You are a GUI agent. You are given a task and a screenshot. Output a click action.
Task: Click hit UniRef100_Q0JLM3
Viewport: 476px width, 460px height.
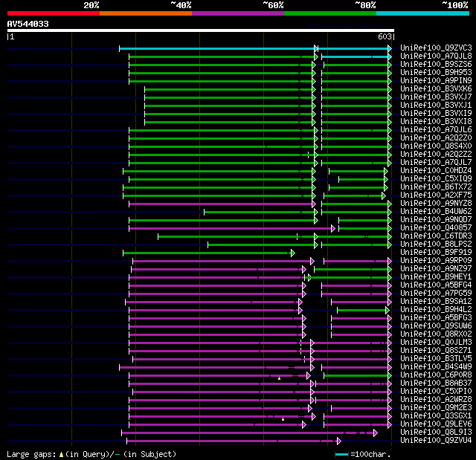pos(436,343)
